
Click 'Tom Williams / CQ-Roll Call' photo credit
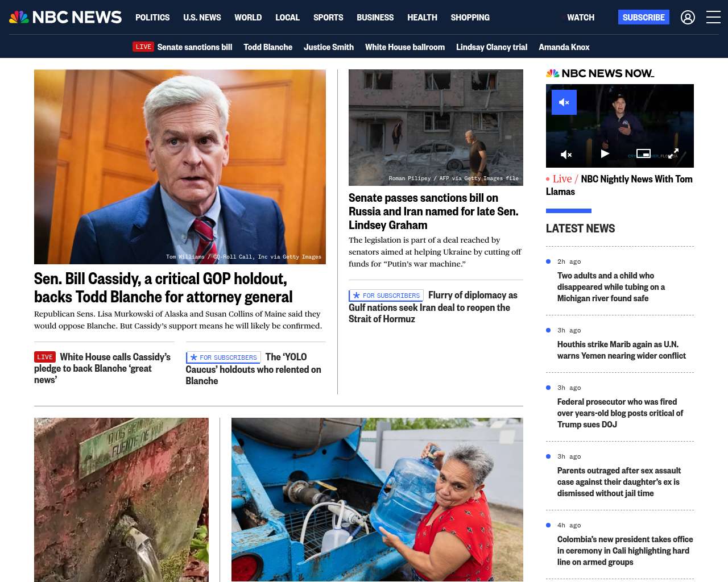[x=243, y=257]
